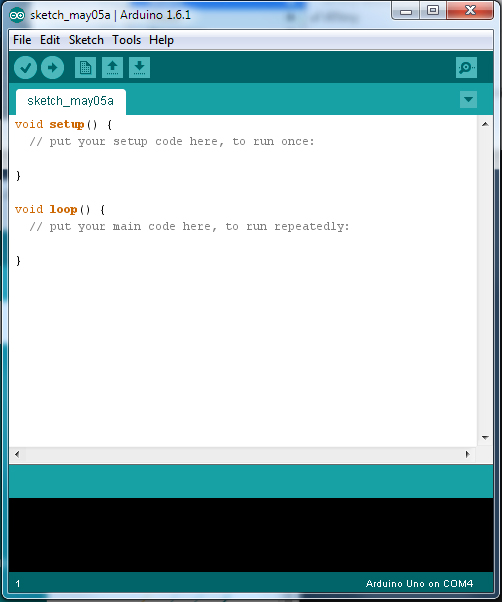Click the Verify checkmark button
The image size is (502, 602).
[x=25, y=68]
